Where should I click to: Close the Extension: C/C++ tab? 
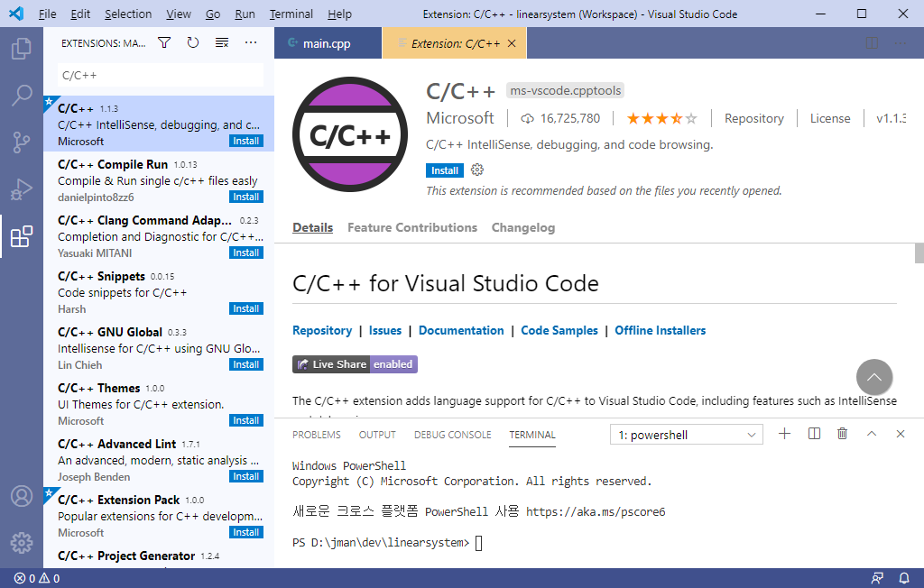pyautogui.click(x=512, y=43)
